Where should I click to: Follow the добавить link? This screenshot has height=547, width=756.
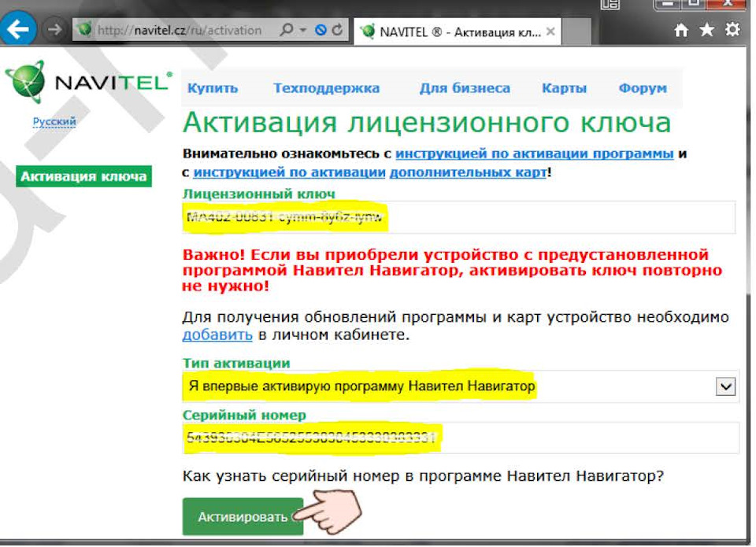pyautogui.click(x=217, y=334)
